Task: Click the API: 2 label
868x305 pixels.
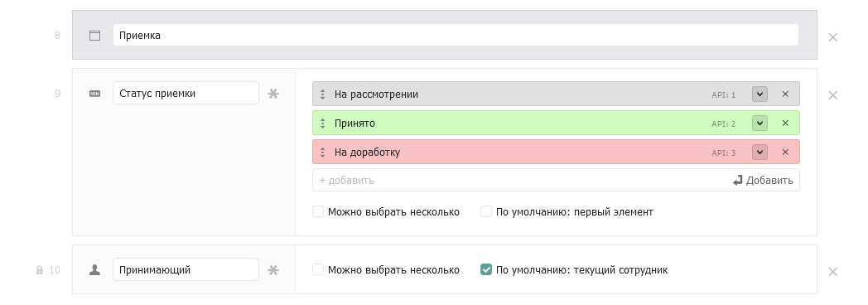Action: point(724,124)
